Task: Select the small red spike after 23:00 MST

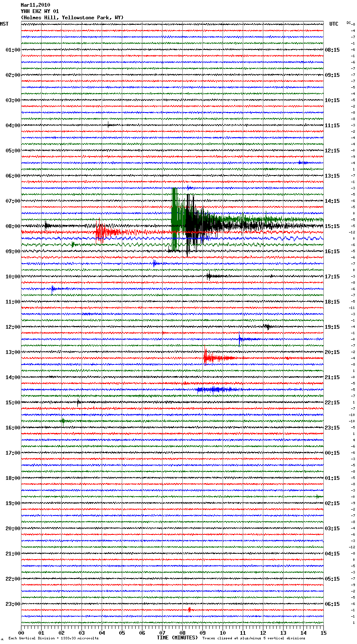Action: 189,610
